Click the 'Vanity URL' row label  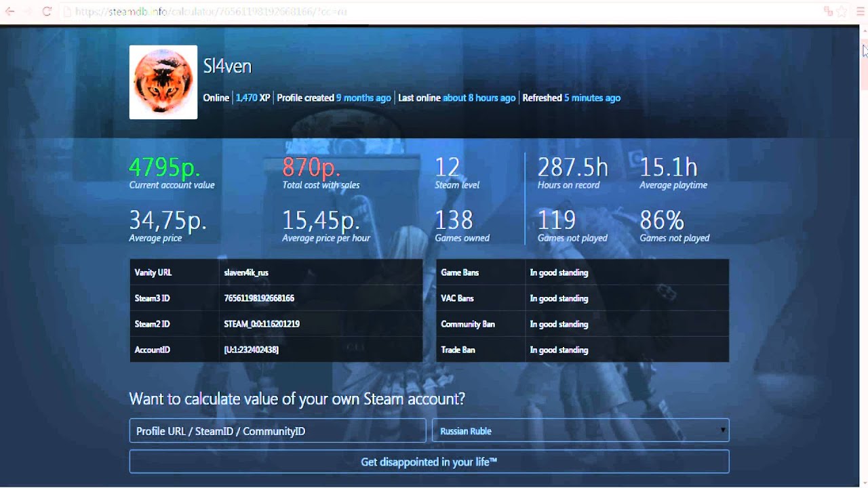click(x=153, y=272)
